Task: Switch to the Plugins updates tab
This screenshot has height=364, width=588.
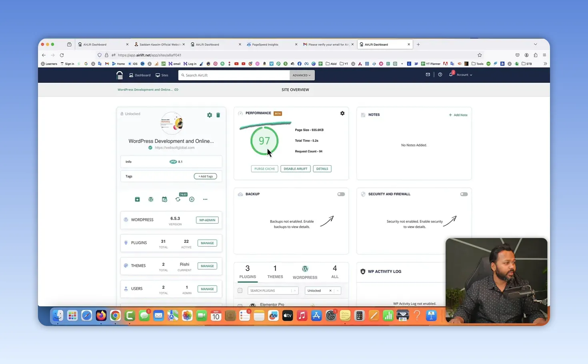Action: pyautogui.click(x=248, y=272)
